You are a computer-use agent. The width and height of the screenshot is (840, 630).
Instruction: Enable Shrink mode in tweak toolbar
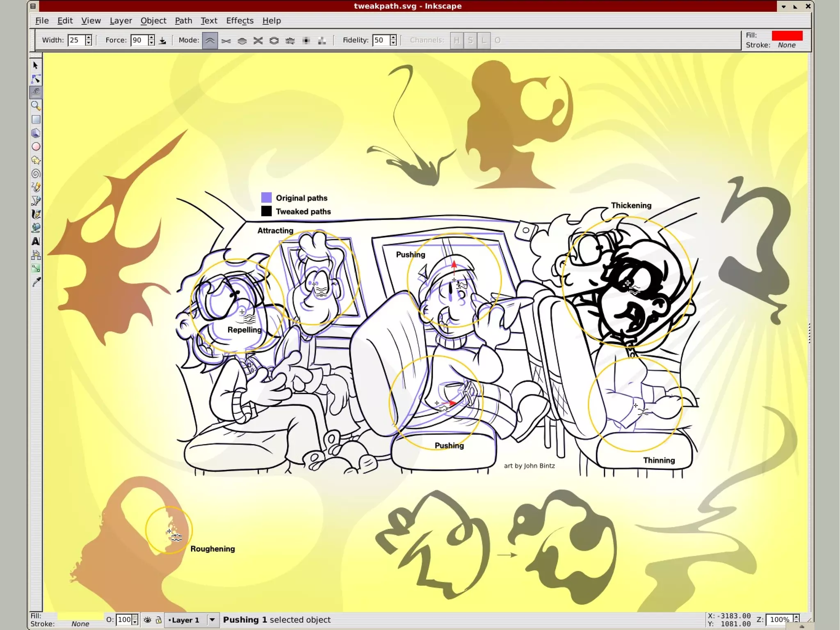[x=226, y=41]
